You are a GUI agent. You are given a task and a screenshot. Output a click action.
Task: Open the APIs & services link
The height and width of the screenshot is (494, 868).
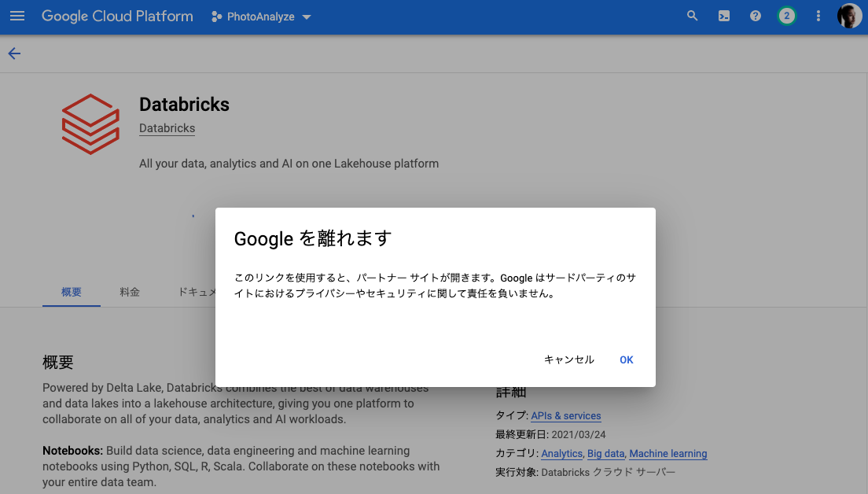click(x=566, y=415)
